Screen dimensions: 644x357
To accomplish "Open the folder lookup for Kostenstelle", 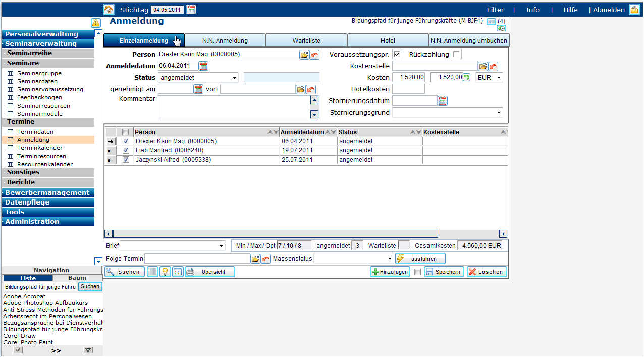I will (x=483, y=66).
